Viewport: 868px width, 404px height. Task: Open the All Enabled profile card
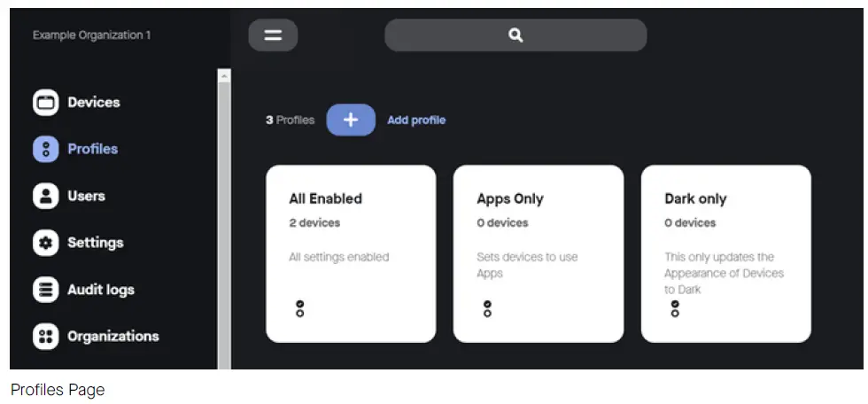point(351,252)
